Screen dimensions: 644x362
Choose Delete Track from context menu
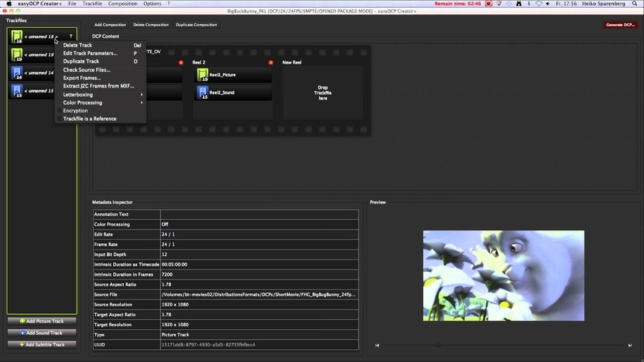click(101, 45)
